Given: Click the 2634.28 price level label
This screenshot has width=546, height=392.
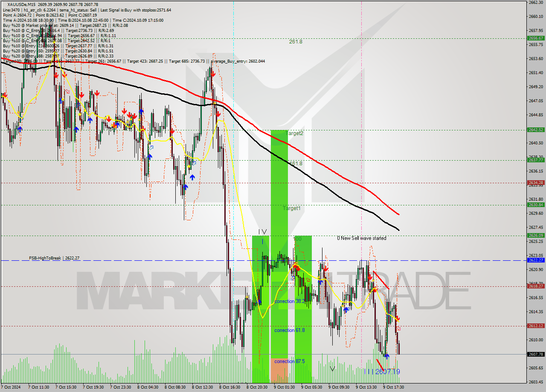Looking at the screenshot, I should [x=536, y=183].
